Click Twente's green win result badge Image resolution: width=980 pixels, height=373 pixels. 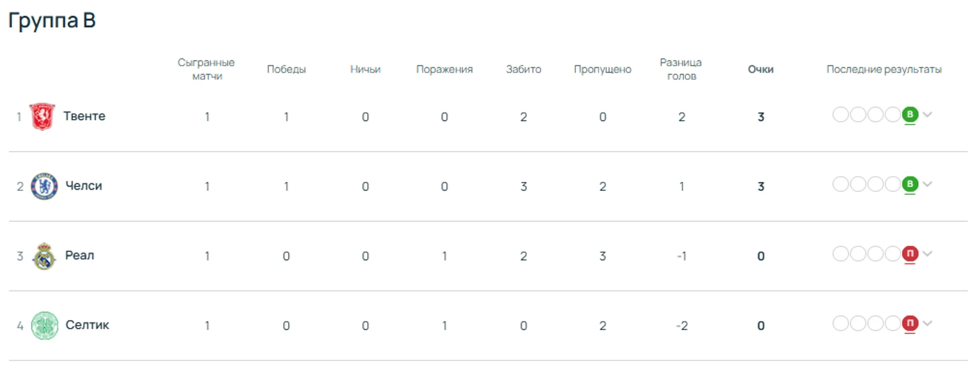coord(910,115)
